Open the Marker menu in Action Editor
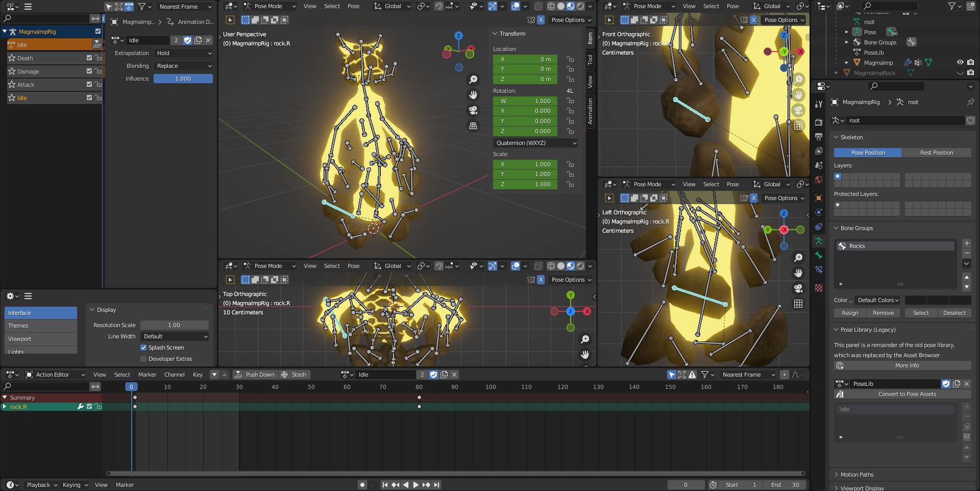Image resolution: width=980 pixels, height=491 pixels. point(147,375)
